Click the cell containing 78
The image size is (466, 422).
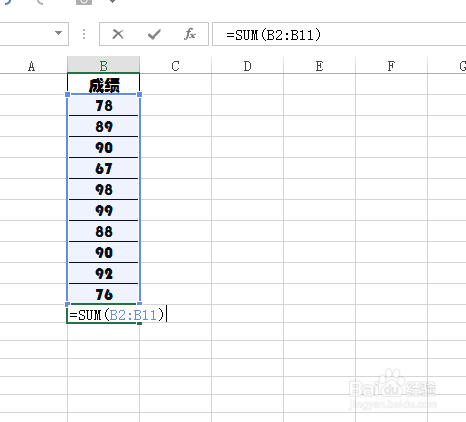point(103,105)
